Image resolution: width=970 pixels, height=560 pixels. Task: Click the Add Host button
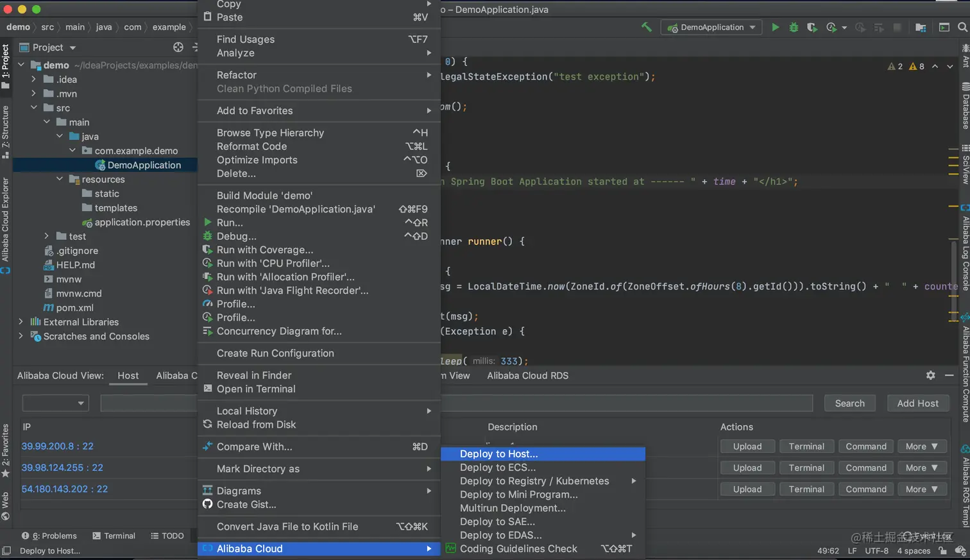[917, 403]
